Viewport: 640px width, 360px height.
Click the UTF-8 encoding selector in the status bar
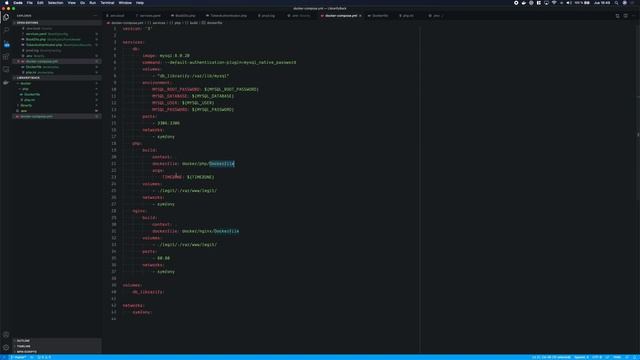click(x=597, y=357)
